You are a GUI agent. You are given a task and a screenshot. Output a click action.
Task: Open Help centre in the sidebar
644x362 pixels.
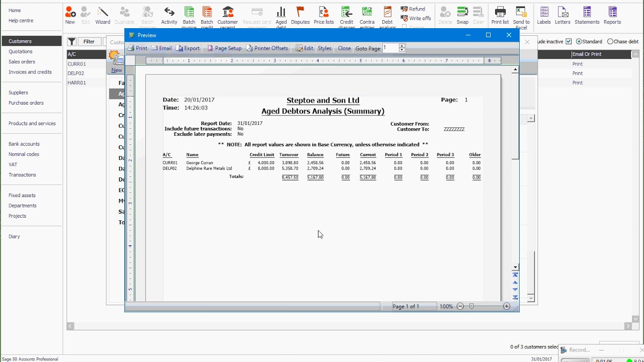21,21
